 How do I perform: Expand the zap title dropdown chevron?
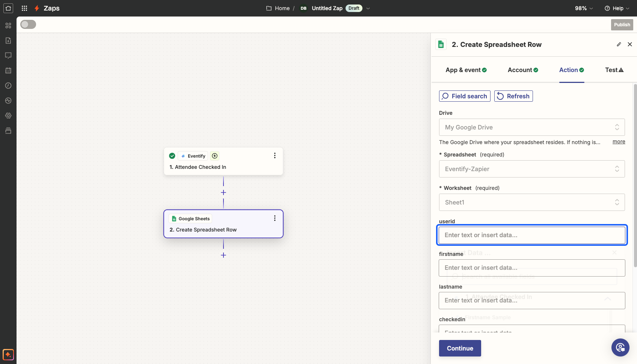point(368,8)
